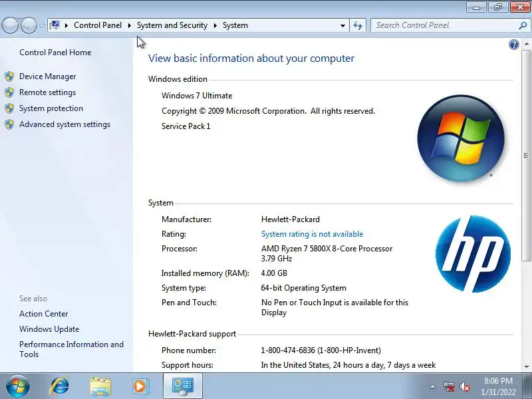The width and height of the screenshot is (532, 399).
Task: Go to Control Panel Home
Action: tap(55, 53)
